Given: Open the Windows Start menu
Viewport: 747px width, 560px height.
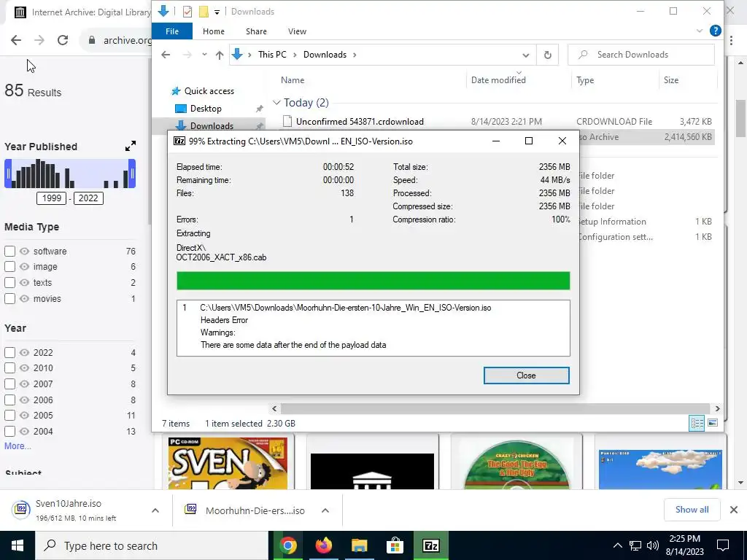Looking at the screenshot, I should pyautogui.click(x=18, y=545).
